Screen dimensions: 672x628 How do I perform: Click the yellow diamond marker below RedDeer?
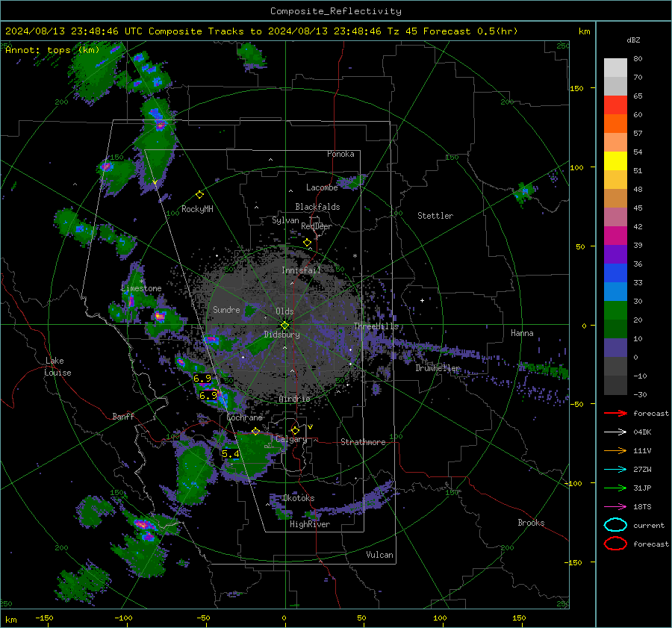point(307,243)
